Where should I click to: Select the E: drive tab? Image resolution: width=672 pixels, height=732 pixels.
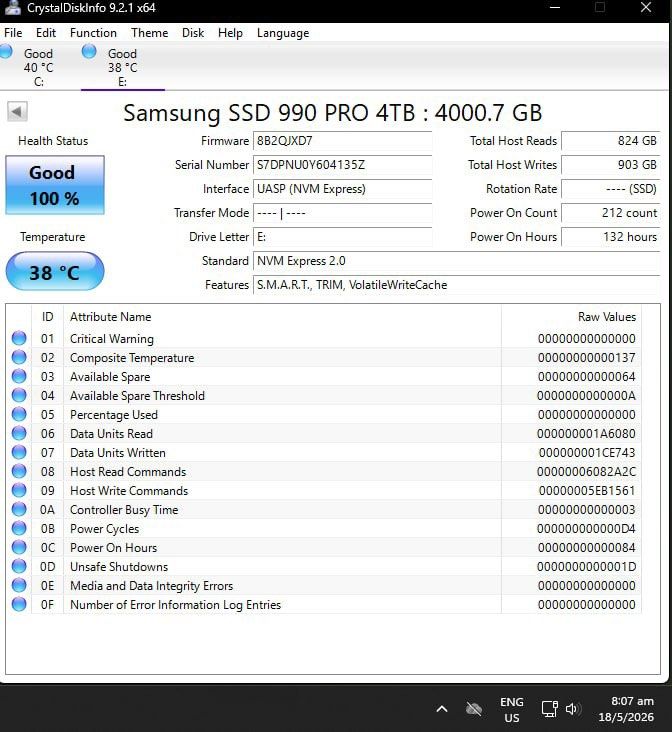point(122,67)
